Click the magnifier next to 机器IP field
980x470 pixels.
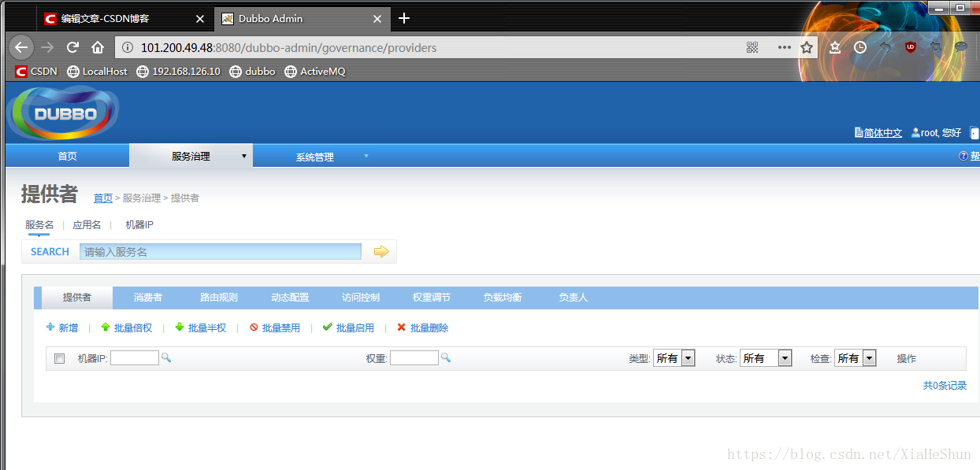[166, 357]
